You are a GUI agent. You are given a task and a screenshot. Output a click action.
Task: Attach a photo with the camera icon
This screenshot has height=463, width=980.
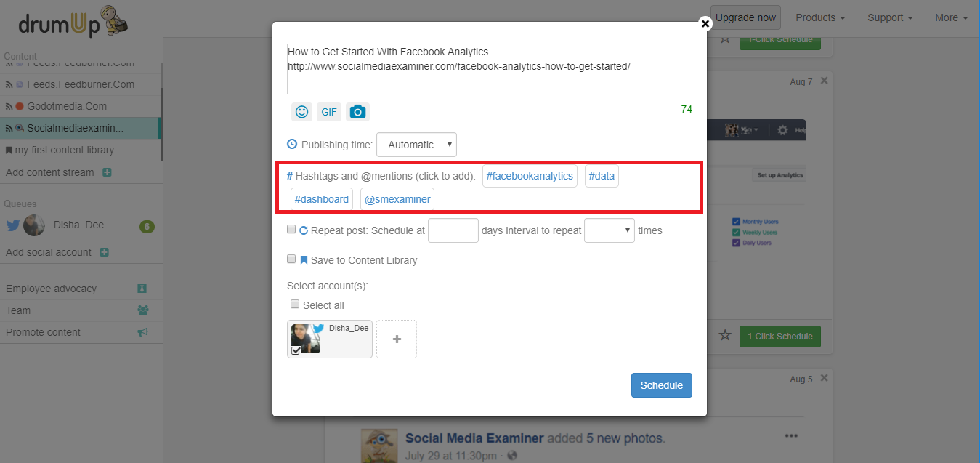click(x=357, y=112)
